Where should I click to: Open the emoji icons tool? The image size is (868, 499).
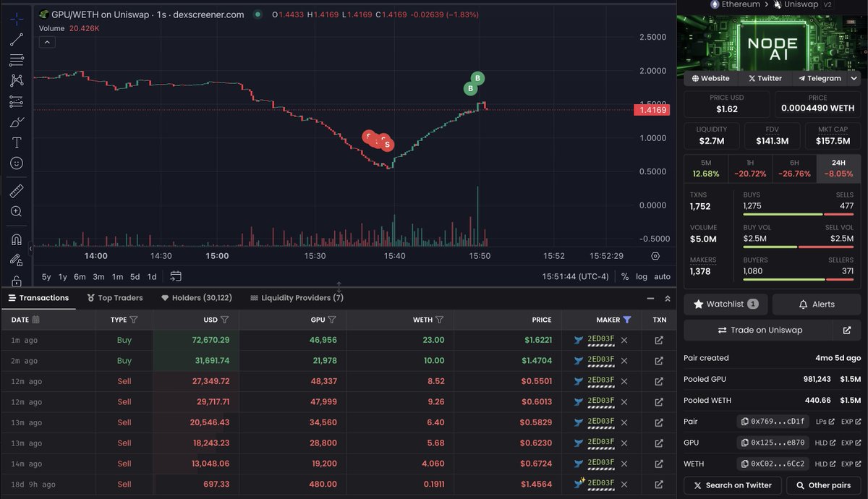[x=16, y=163]
